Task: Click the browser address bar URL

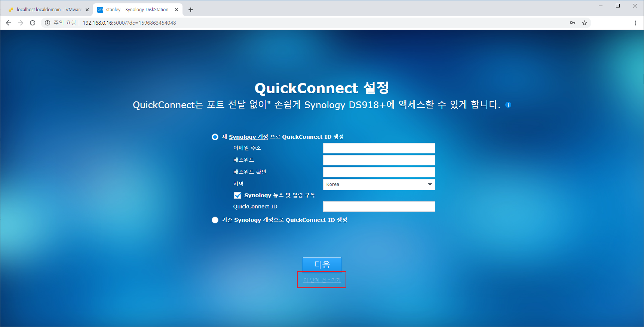Action: [129, 23]
